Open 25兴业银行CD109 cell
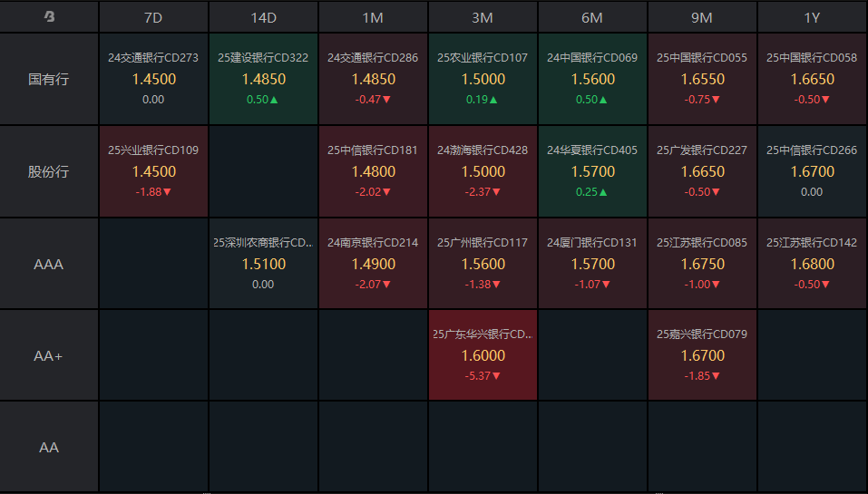This screenshot has width=868, height=494. [153, 171]
